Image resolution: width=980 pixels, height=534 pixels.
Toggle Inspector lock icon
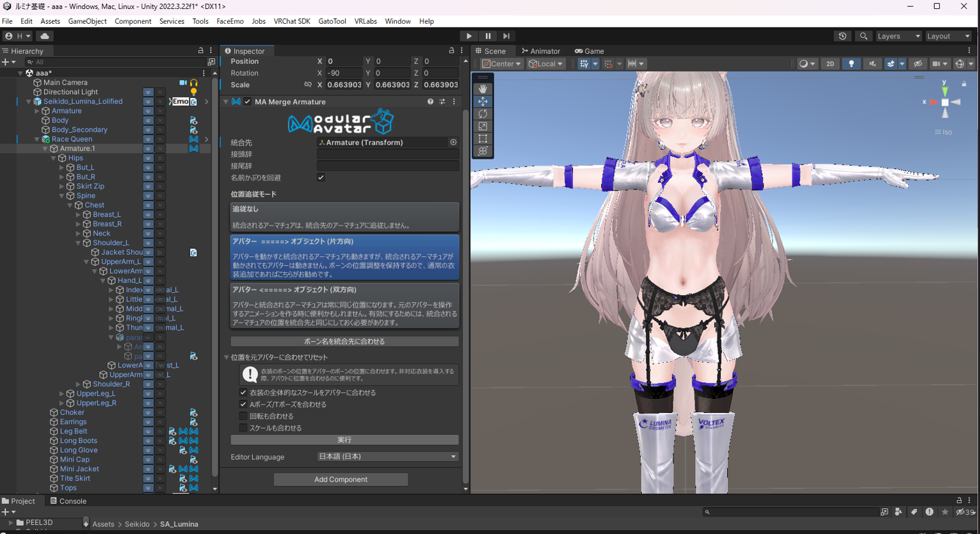coord(451,51)
